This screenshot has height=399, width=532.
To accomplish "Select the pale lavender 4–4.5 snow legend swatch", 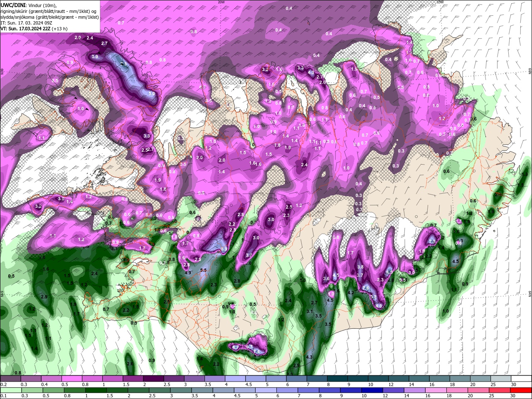I will (x=234, y=379).
